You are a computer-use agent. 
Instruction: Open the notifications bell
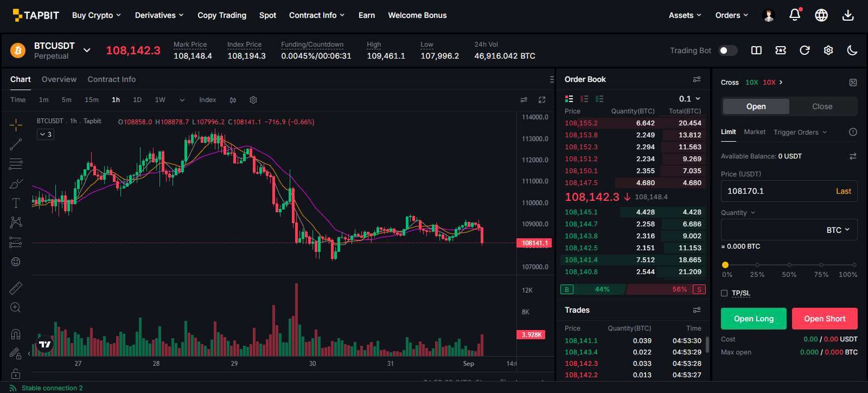click(795, 15)
